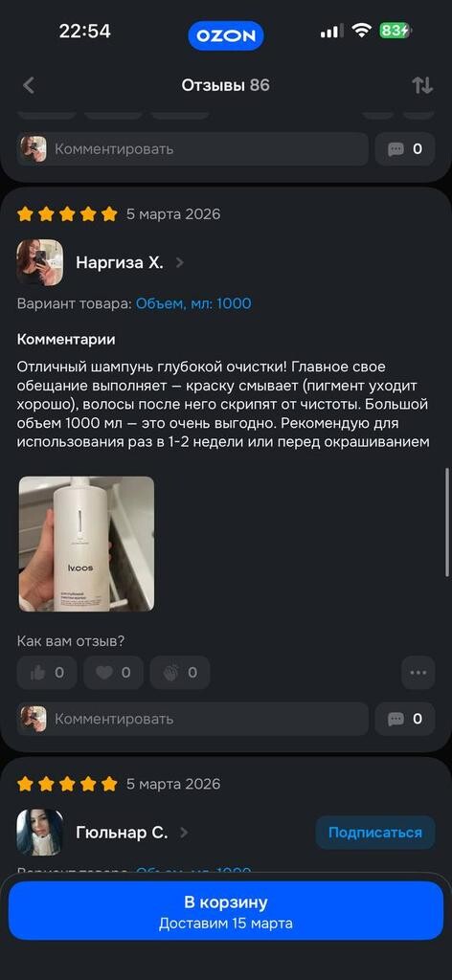The image size is (452, 980).
Task: Expand Гюльнар С. profile chevron
Action: tap(184, 833)
